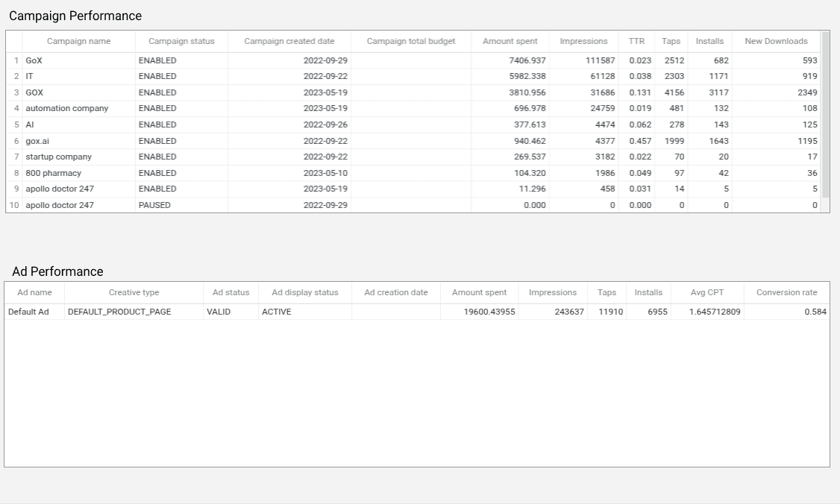
Task: Click the Ad status column header
Action: tap(231, 292)
